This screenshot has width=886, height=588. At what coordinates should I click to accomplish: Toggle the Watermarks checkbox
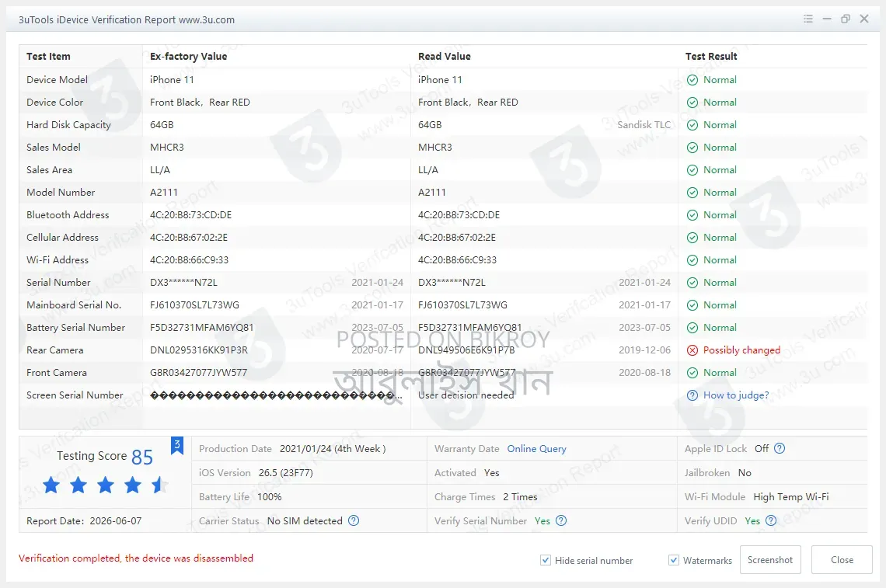click(674, 560)
